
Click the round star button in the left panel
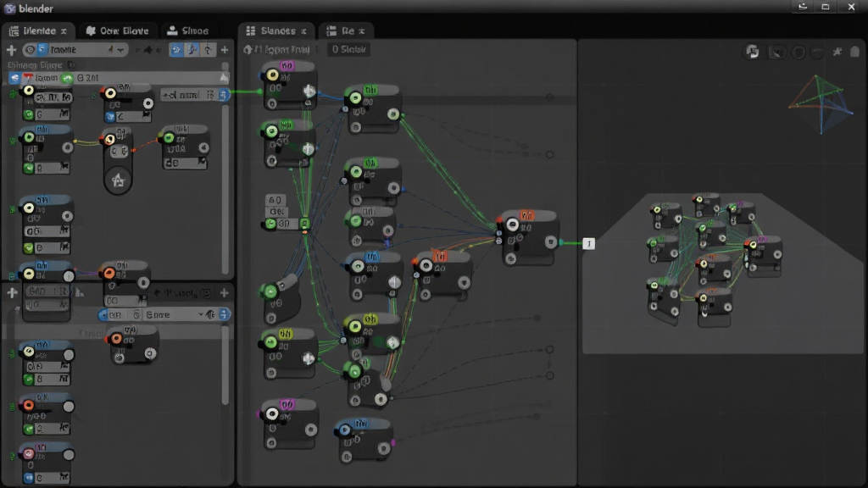click(x=118, y=180)
